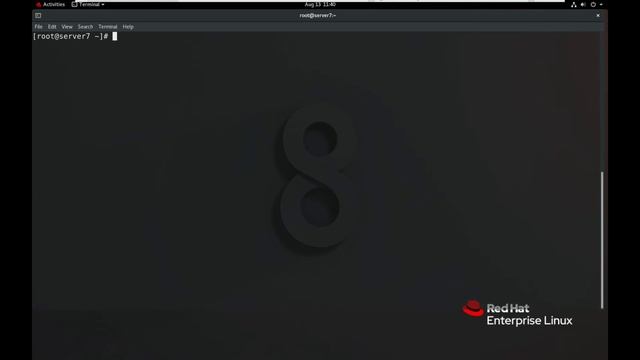The width and height of the screenshot is (640, 360).
Task: Open the Help menu
Action: tap(128, 27)
